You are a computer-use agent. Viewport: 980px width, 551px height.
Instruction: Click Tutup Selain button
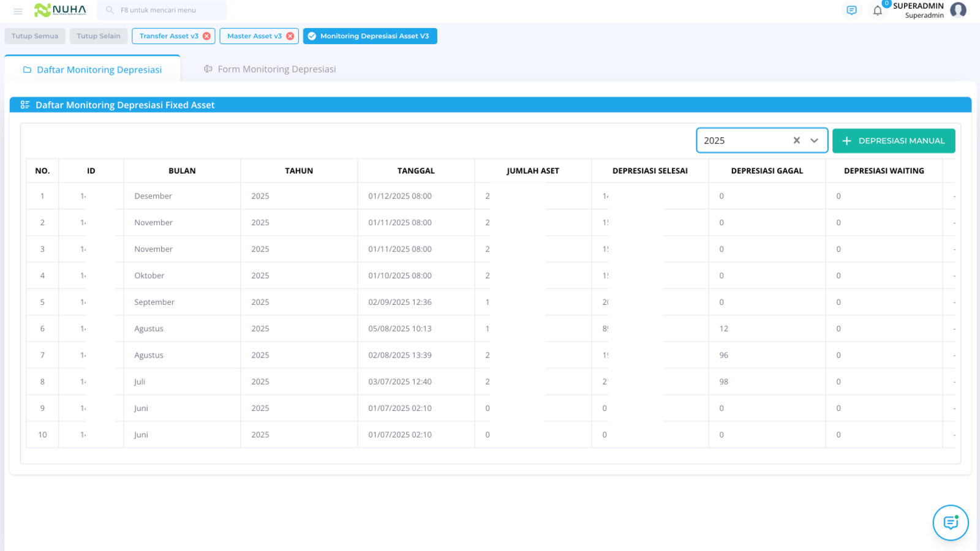coord(99,36)
